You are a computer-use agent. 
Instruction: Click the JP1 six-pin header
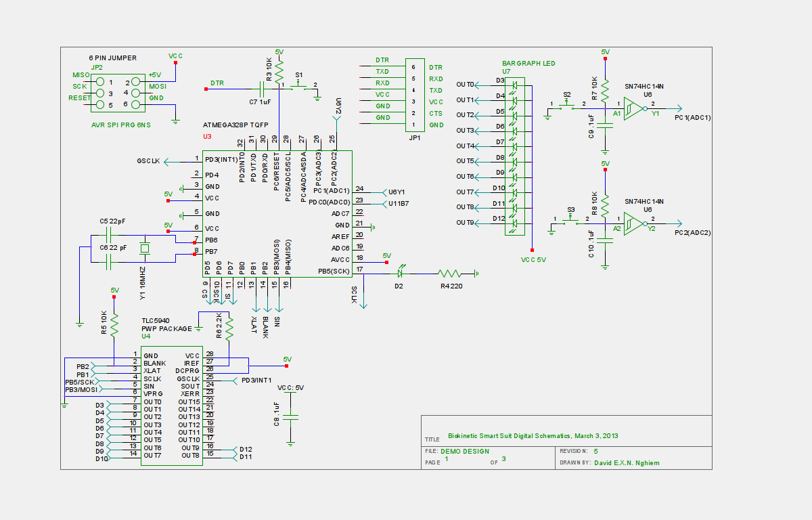(415, 96)
